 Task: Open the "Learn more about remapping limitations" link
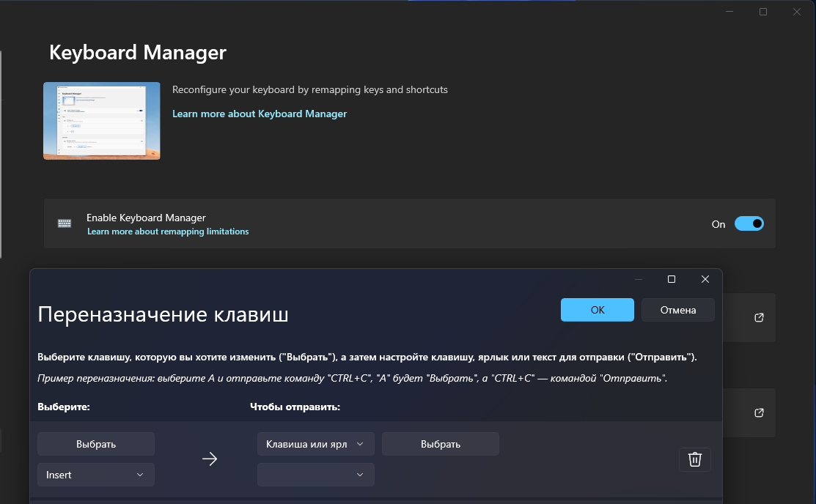[168, 231]
